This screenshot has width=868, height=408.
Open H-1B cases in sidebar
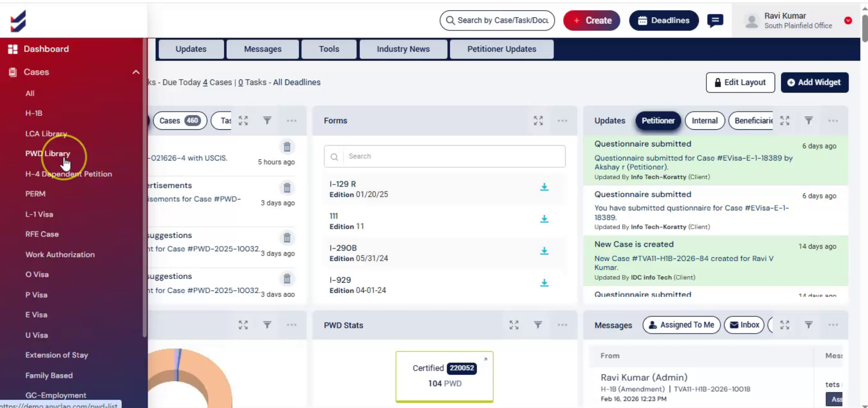[34, 113]
